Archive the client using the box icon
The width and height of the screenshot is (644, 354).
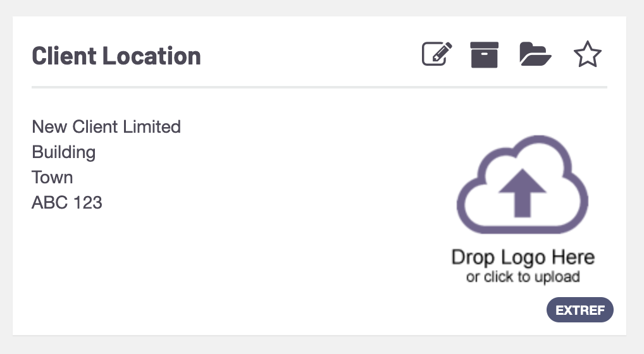[484, 54]
